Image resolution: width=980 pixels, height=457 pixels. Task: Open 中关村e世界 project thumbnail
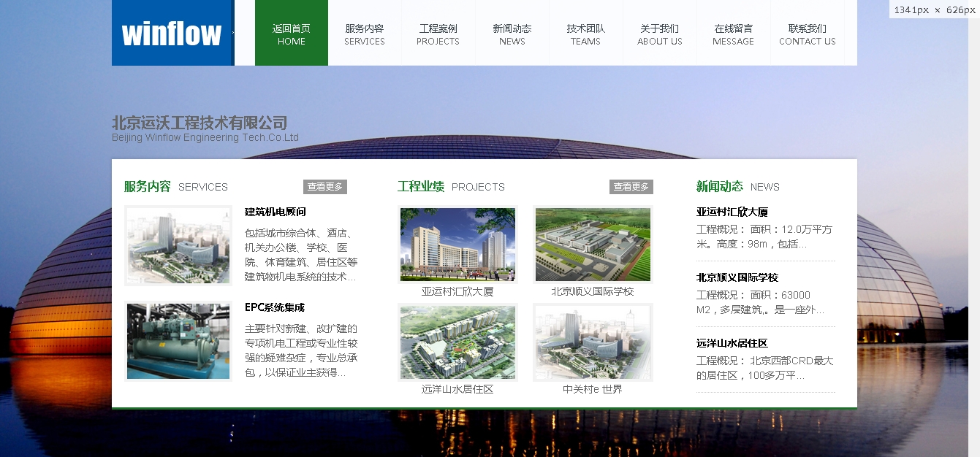pos(593,342)
